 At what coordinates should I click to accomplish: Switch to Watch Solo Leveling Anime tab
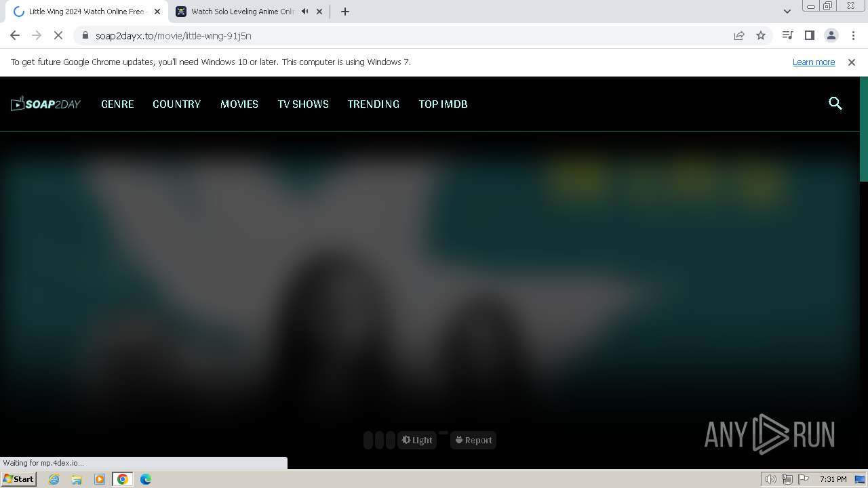[241, 12]
